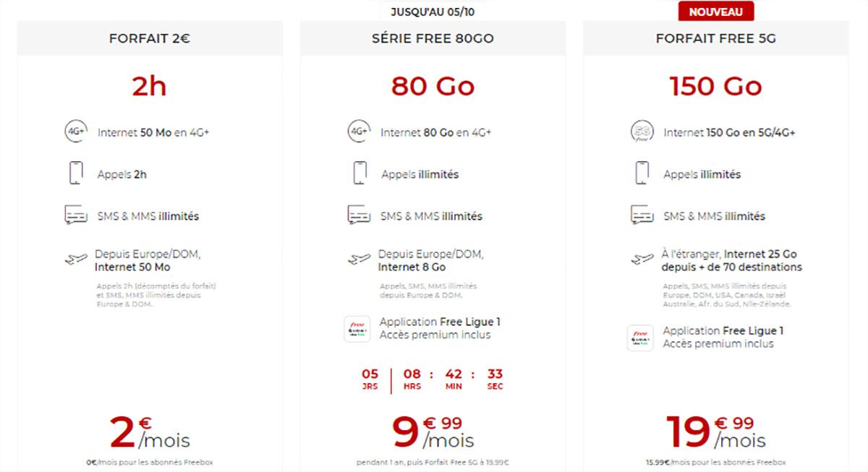Image resolution: width=868 pixels, height=472 pixels.
Task: Click the Free Ligue 1 app icon in Série Free
Action: [357, 329]
